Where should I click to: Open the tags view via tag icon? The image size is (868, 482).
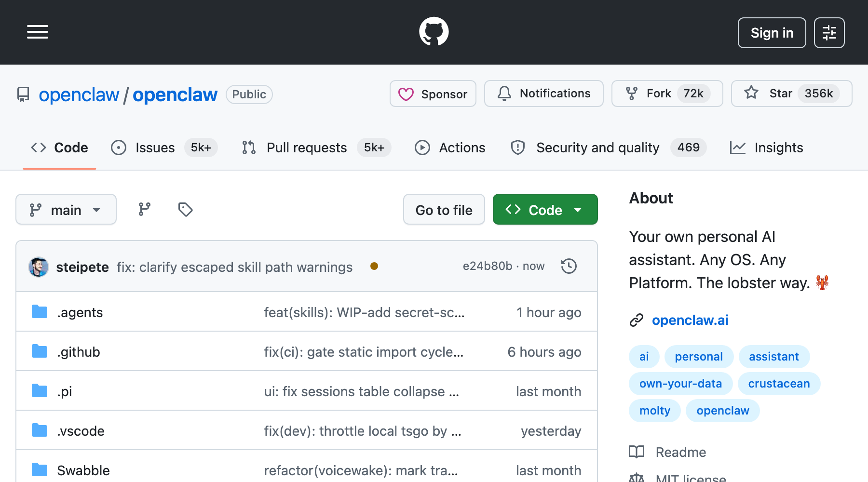(185, 209)
